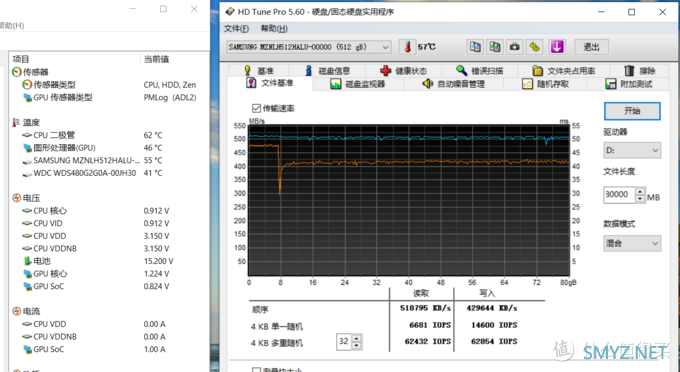Click icon beside GPU SoC current row
The height and width of the screenshot is (372, 680).
point(27,349)
